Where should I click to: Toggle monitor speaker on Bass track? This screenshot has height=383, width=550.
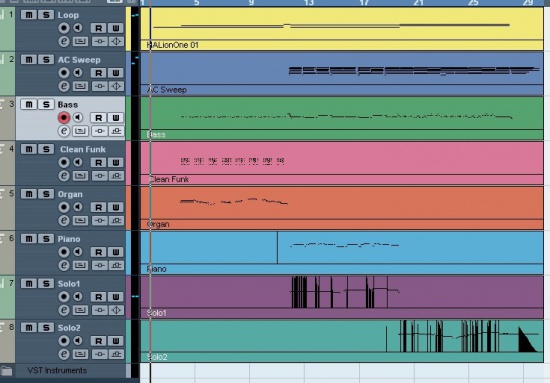click(78, 117)
